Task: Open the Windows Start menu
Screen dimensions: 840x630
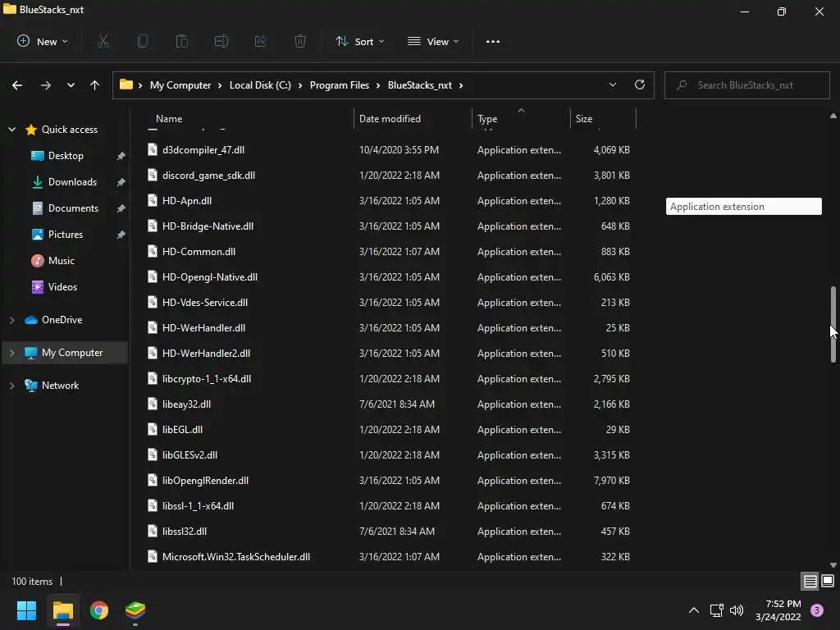Action: coord(26,610)
